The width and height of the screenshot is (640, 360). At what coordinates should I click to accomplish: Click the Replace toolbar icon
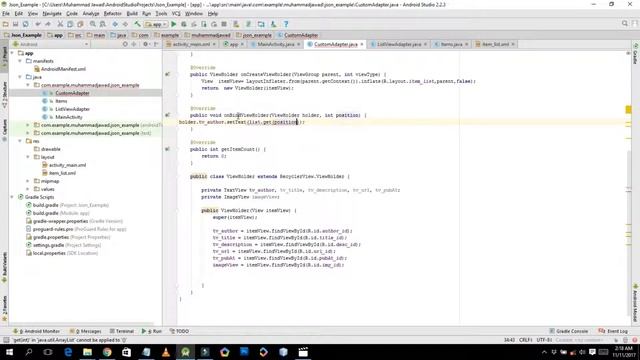coord(103,24)
